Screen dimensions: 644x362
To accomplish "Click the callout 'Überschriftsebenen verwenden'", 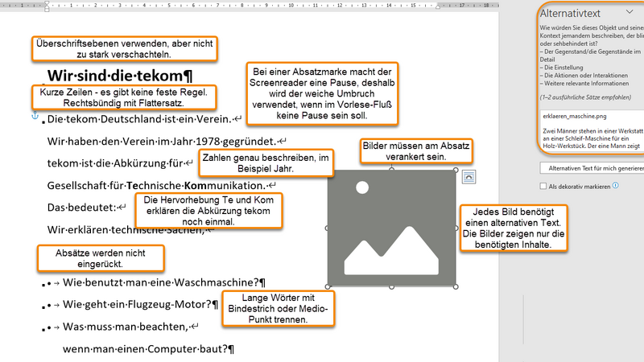I will coord(123,49).
